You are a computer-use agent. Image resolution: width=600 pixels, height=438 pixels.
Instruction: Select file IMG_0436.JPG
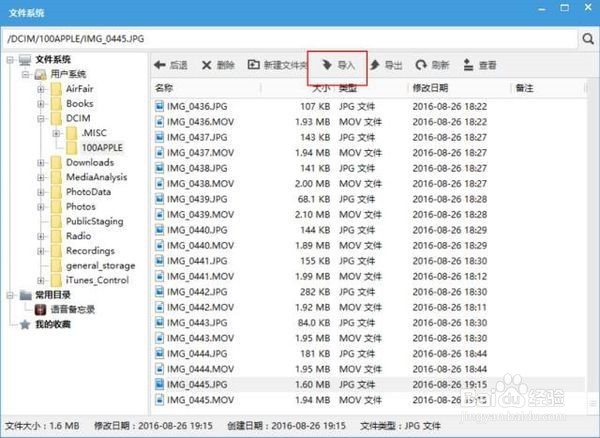pyautogui.click(x=197, y=106)
